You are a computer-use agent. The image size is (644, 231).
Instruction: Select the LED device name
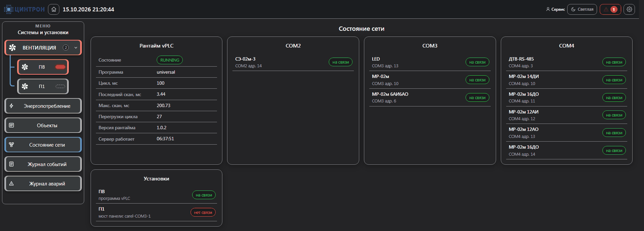pyautogui.click(x=376, y=59)
